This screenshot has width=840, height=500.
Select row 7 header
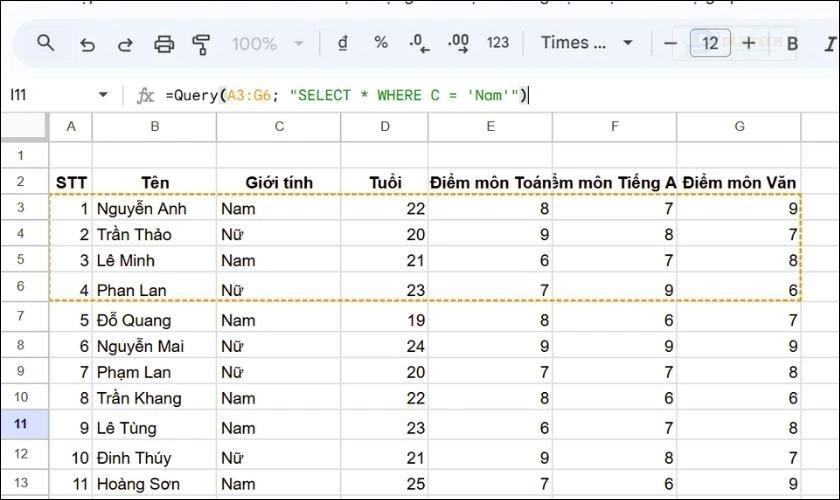tap(25, 316)
